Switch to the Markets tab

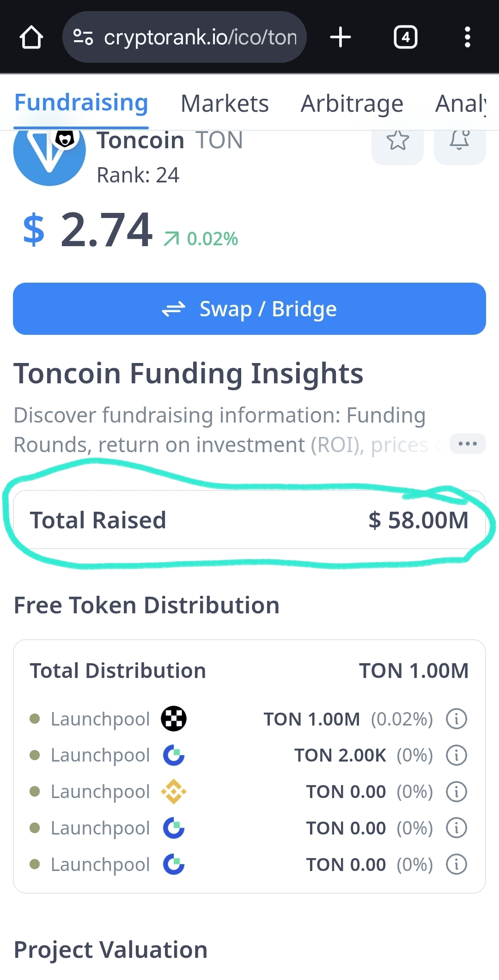[225, 103]
